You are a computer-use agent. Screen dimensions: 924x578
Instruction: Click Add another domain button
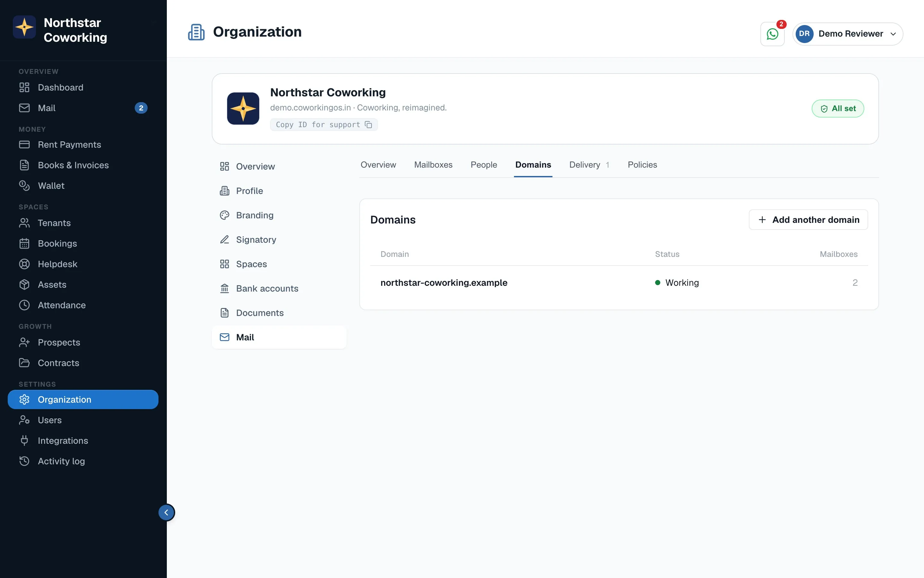pyautogui.click(x=808, y=220)
